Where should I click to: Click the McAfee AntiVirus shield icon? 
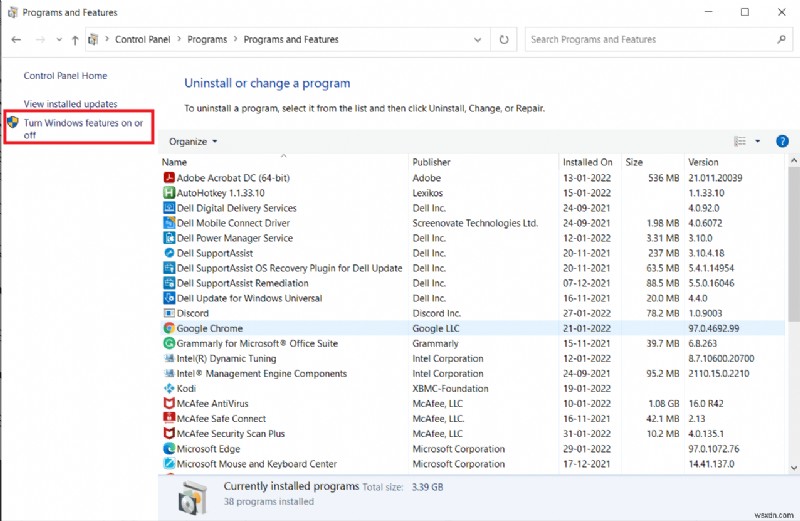169,404
